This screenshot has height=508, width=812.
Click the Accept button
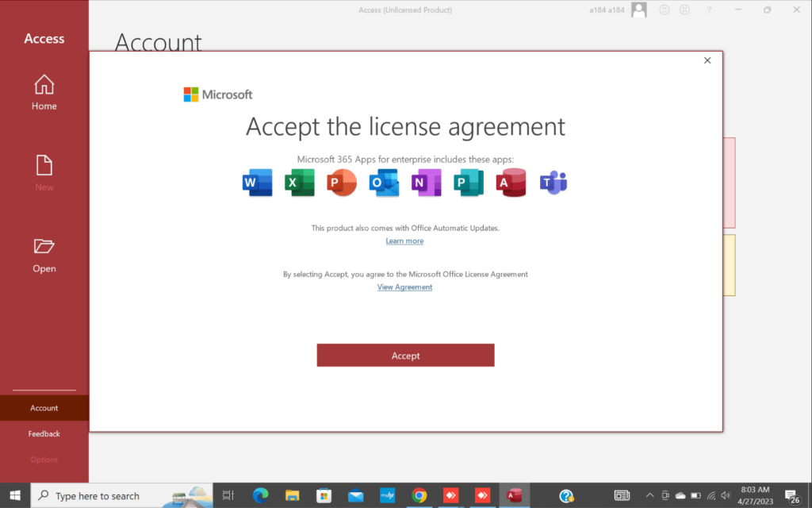click(405, 355)
